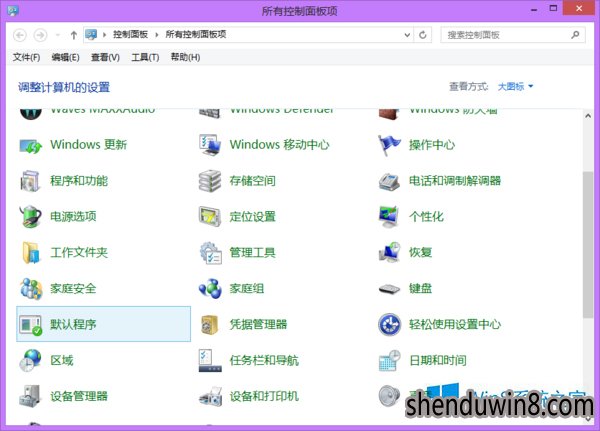The height and width of the screenshot is (431, 600).
Task: Open the 编辑(E) menu
Action: click(65, 57)
